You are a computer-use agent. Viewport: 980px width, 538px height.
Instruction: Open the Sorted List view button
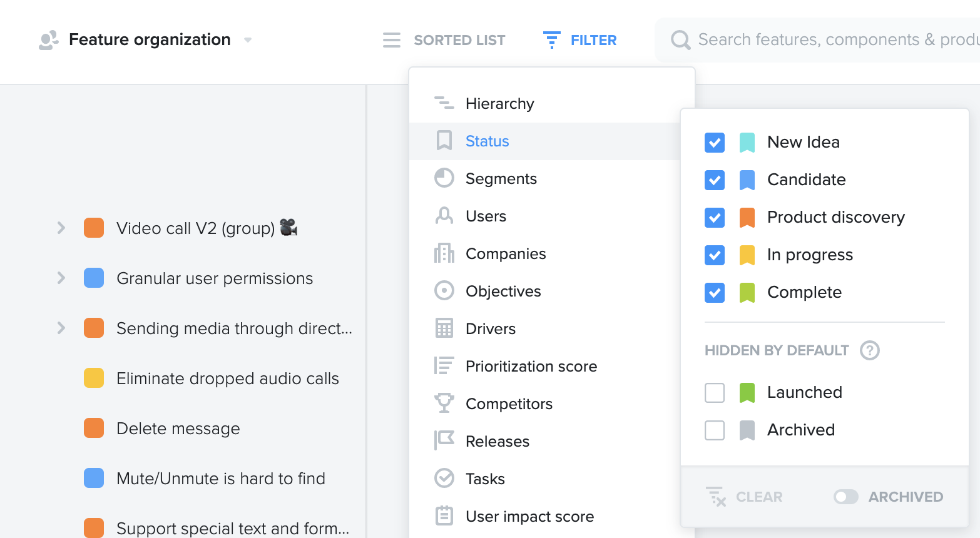pyautogui.click(x=444, y=40)
